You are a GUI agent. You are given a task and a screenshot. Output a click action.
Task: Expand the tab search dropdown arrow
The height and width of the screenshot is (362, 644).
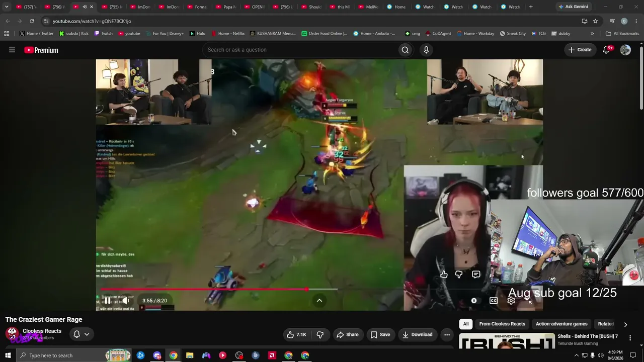click(x=7, y=7)
